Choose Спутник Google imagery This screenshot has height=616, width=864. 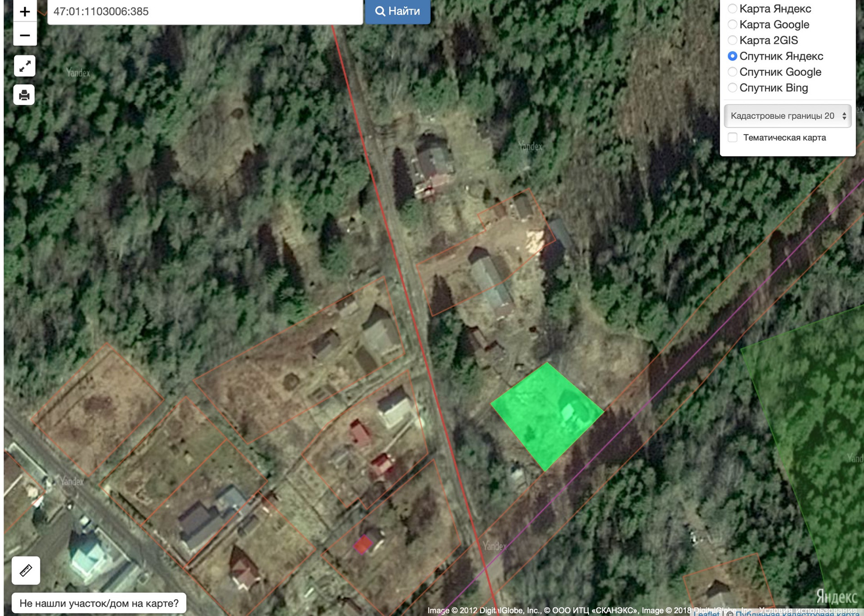(x=732, y=72)
